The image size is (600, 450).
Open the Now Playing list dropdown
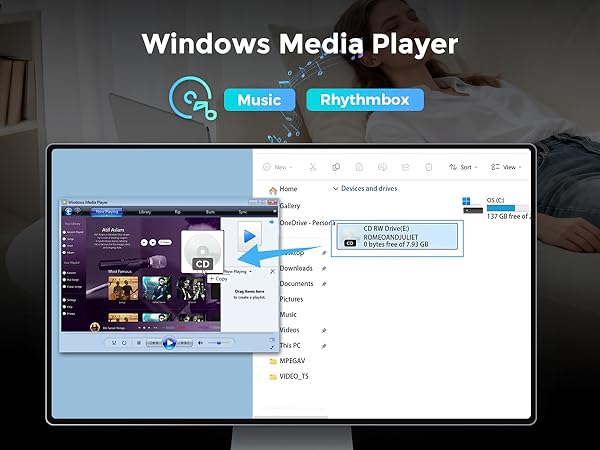tap(238, 271)
